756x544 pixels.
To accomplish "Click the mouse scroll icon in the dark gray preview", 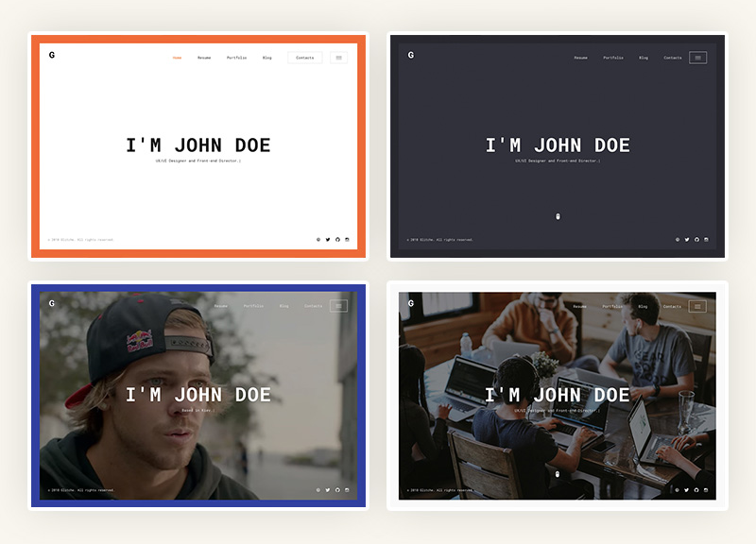I will point(558,217).
